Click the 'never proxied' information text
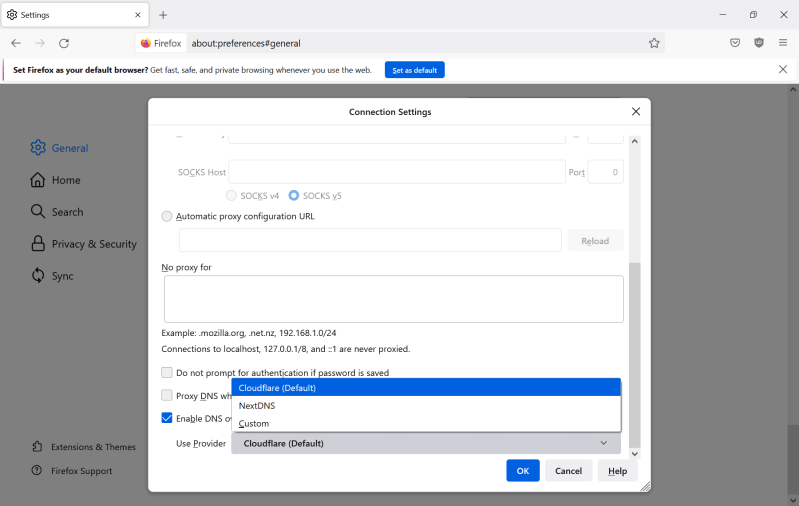This screenshot has width=799, height=506. (x=285, y=349)
